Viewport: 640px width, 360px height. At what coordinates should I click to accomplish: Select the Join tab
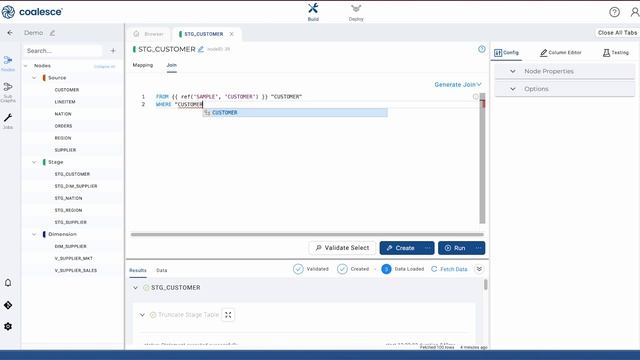pyautogui.click(x=171, y=65)
